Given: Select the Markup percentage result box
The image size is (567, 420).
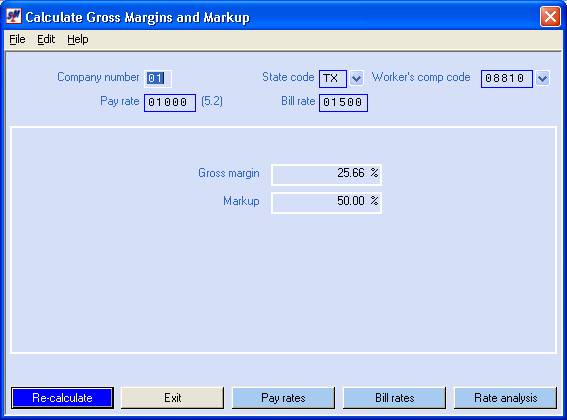Looking at the screenshot, I should 326,203.
